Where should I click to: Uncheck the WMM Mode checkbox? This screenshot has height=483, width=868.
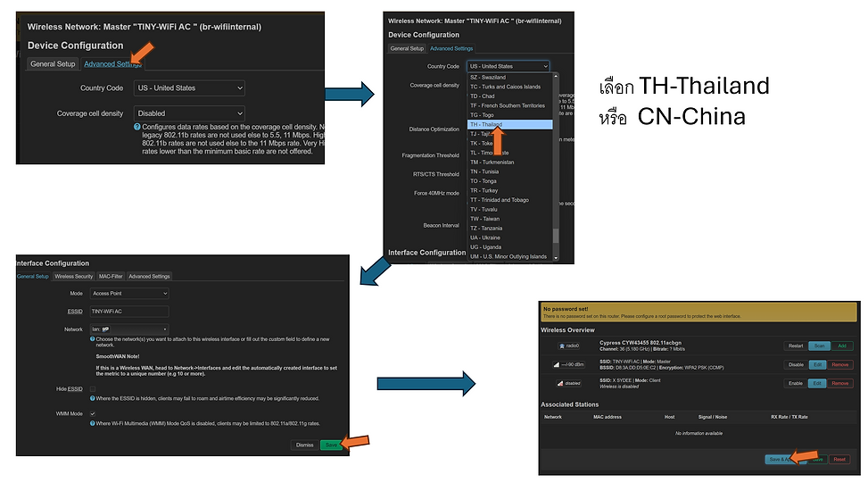[x=93, y=413]
